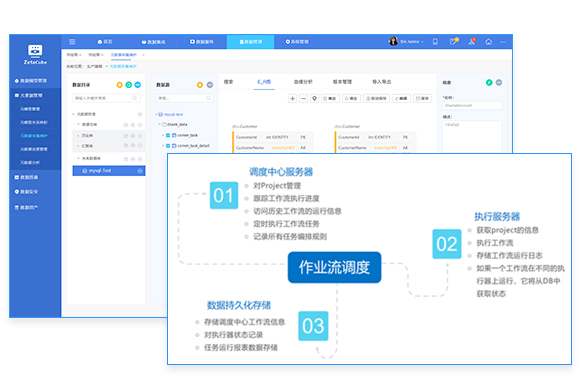The height and width of the screenshot is (380, 580).
Task: Select the comm_task table label
Action: [188, 135]
